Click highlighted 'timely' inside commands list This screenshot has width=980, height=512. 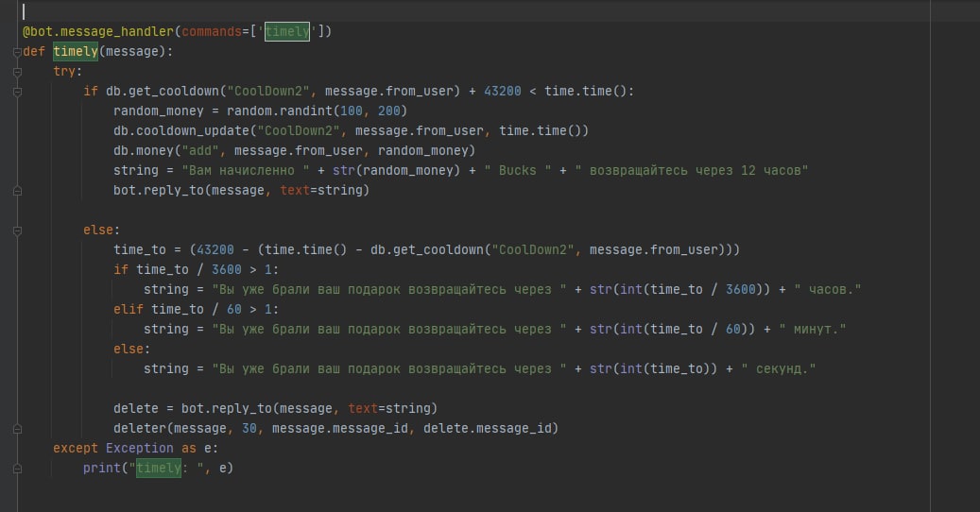point(287,31)
